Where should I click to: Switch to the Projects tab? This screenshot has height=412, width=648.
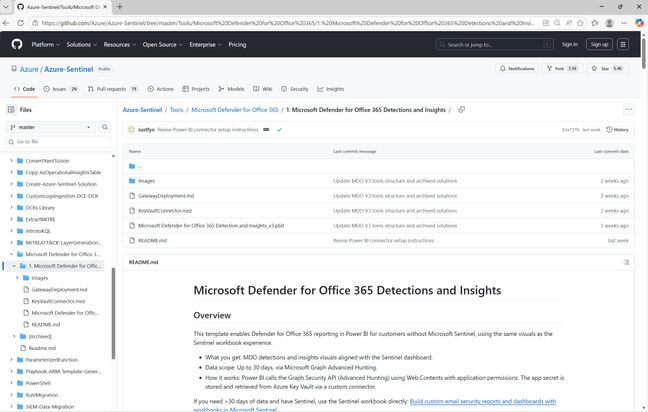(x=196, y=89)
